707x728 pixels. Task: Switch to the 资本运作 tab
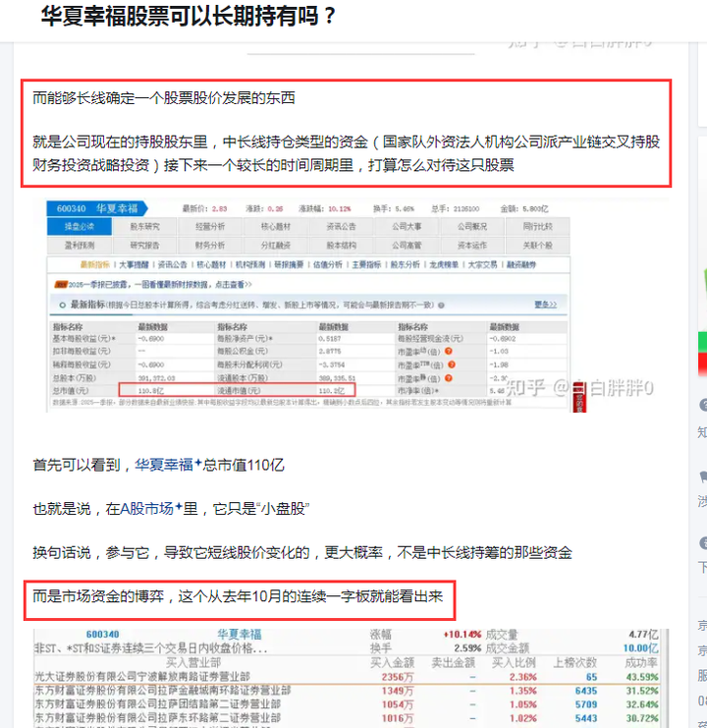click(x=471, y=246)
